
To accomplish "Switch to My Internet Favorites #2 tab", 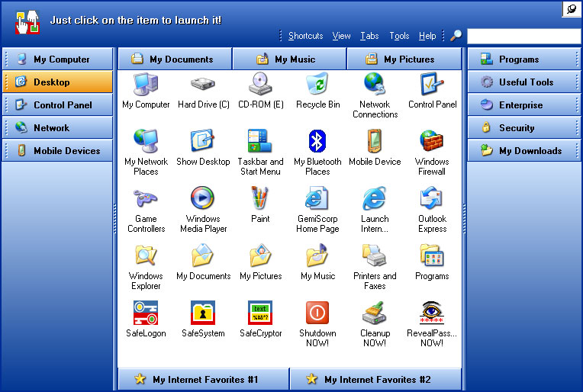I will [375, 379].
